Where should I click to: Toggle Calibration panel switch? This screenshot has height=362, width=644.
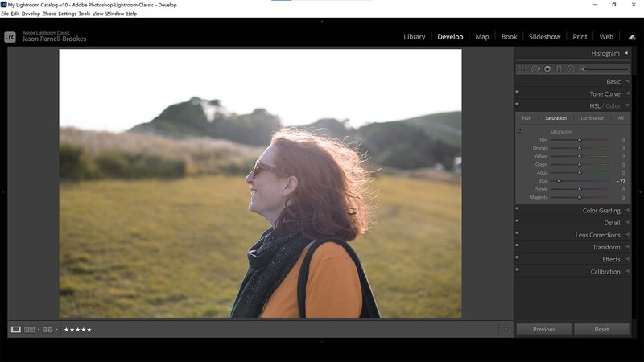click(x=517, y=269)
